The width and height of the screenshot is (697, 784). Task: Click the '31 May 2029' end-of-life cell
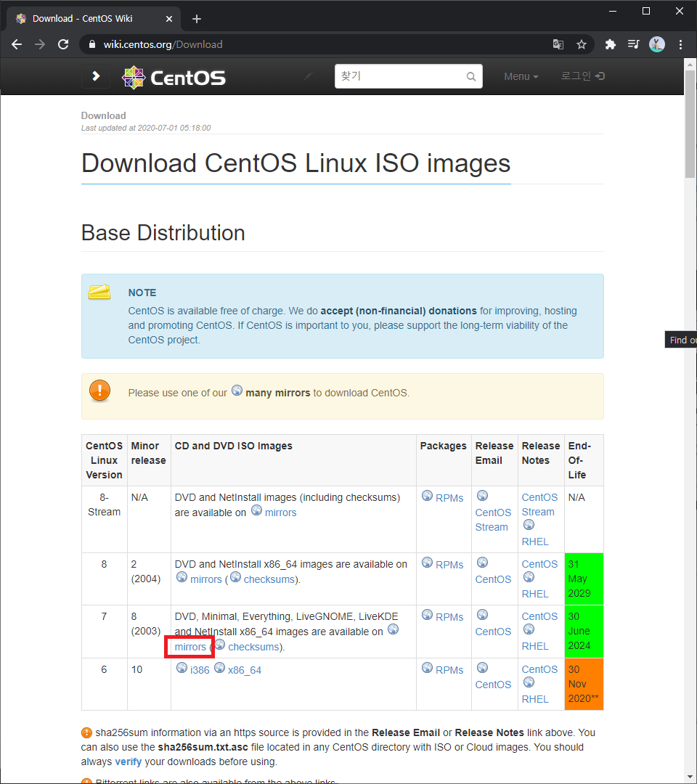[x=584, y=579]
